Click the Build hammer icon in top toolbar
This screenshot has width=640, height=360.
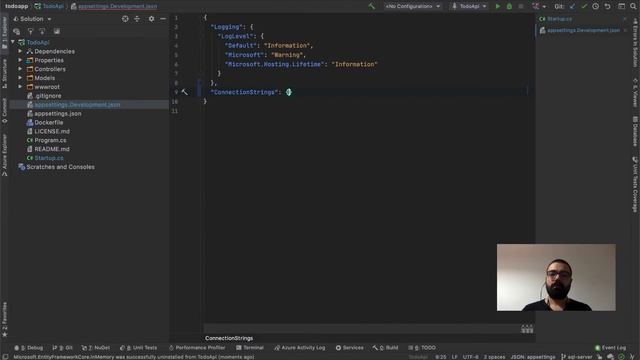(371, 6)
